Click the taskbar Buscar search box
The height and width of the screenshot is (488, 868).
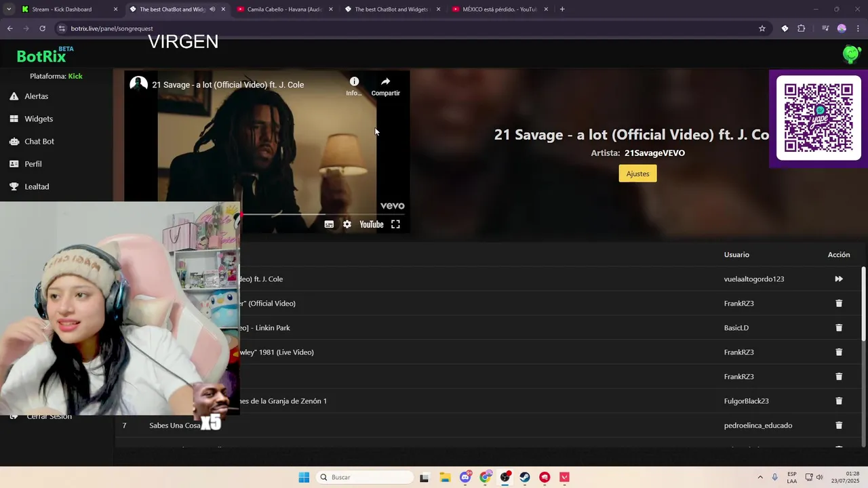pyautogui.click(x=365, y=477)
